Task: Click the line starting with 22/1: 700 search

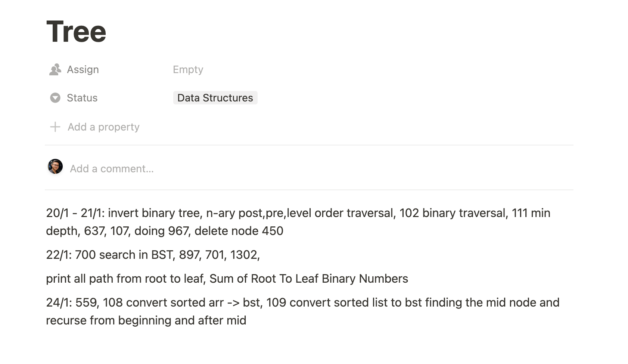Action: [153, 255]
